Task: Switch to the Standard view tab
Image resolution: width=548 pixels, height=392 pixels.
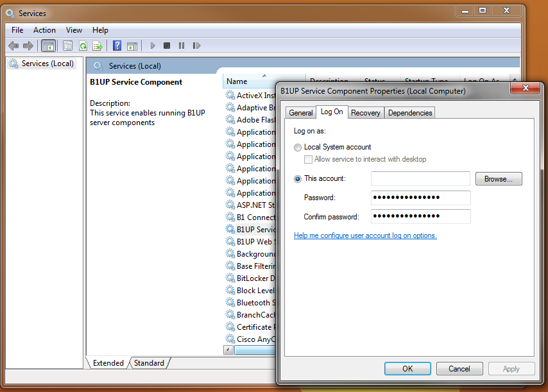Action: point(149,363)
